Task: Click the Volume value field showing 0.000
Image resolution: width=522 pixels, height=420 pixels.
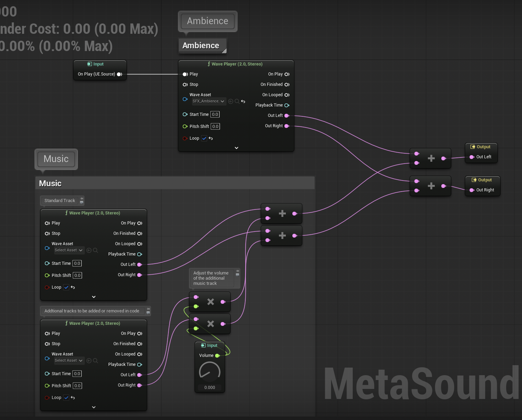Action: 210,388
